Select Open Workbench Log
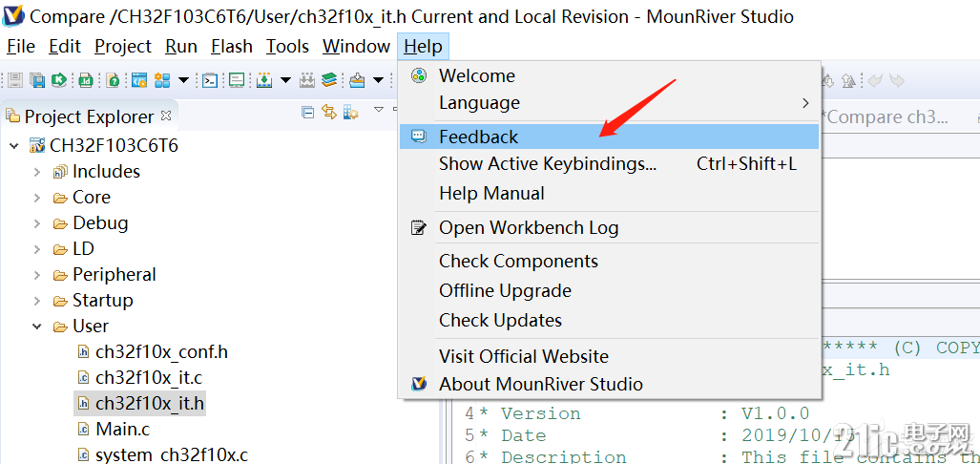This screenshot has height=464, width=980. (610, 227)
